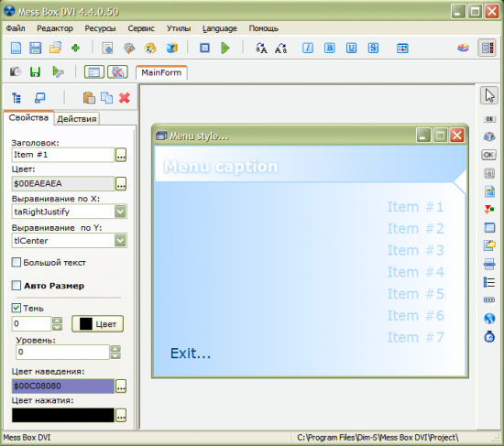Switch to the Действия tab
This screenshot has height=446, width=504.
pos(76,119)
